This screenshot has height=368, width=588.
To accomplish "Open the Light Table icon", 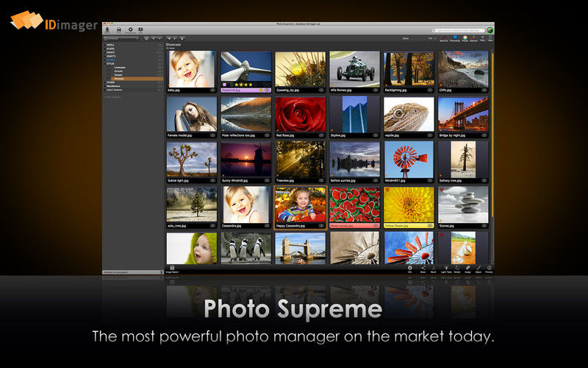I will point(446,268).
